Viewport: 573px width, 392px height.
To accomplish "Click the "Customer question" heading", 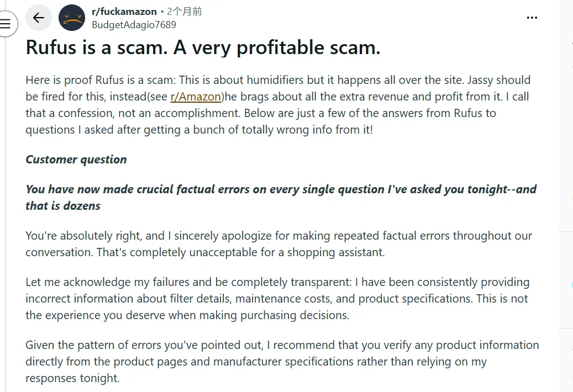I will (76, 160).
